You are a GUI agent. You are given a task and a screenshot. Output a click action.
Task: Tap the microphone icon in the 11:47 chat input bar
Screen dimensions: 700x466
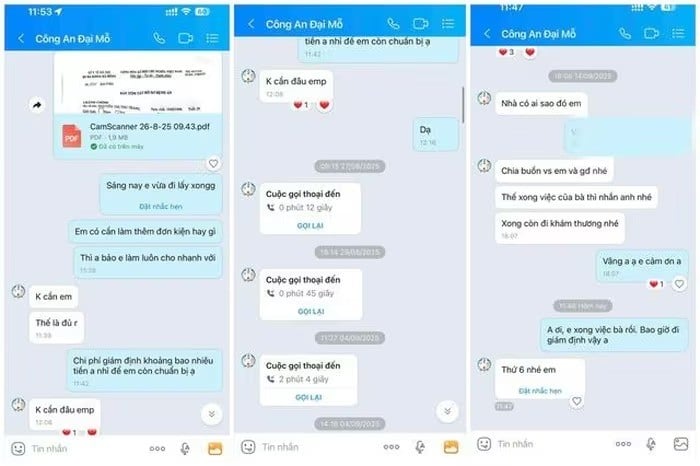click(651, 444)
